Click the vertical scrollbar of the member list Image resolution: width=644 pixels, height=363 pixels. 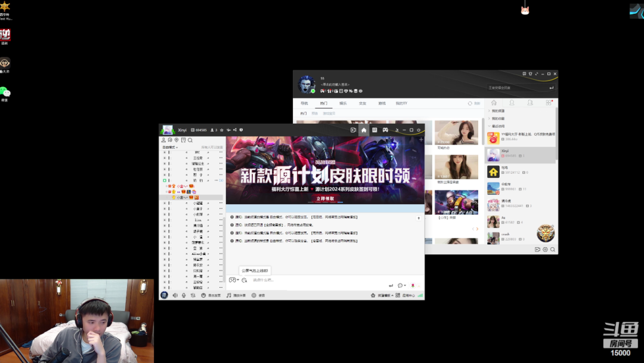click(x=224, y=251)
